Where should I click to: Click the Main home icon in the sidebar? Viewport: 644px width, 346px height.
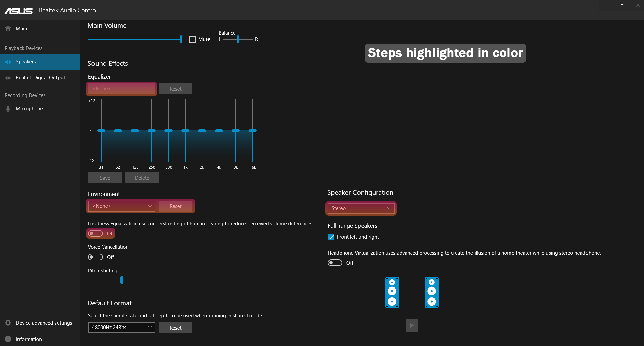click(8, 29)
